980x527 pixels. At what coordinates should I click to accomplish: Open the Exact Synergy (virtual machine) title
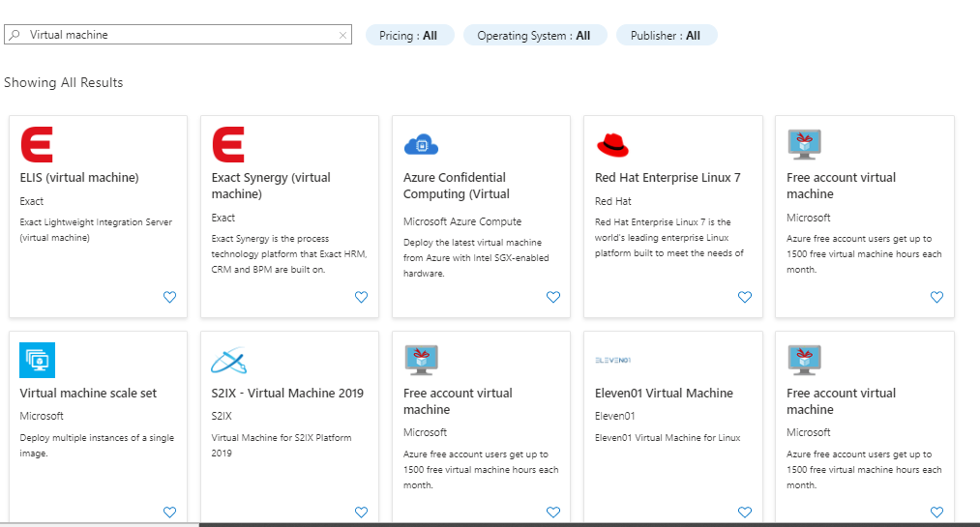click(x=271, y=186)
